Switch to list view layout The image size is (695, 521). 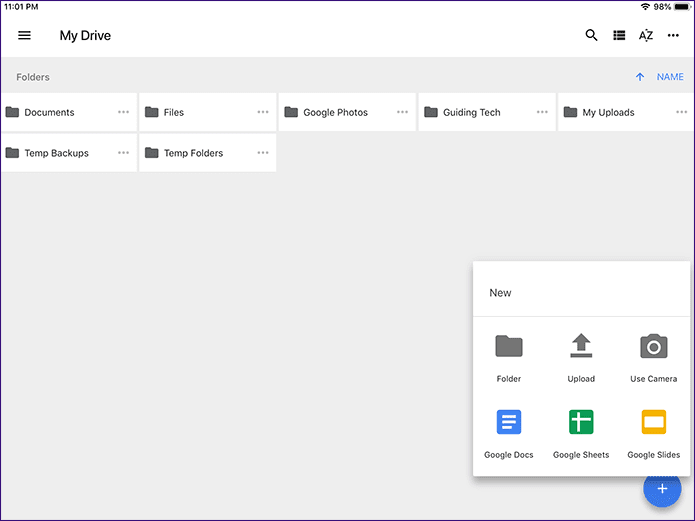[x=619, y=35]
